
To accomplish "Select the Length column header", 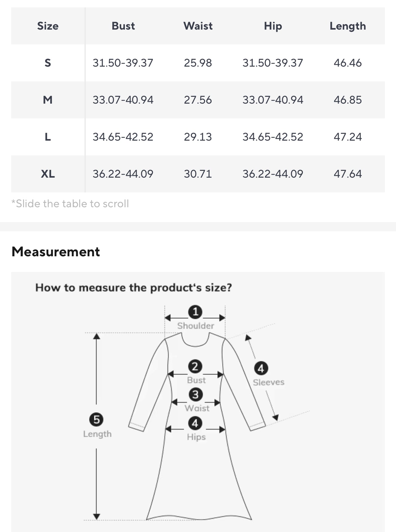I will [x=348, y=26].
